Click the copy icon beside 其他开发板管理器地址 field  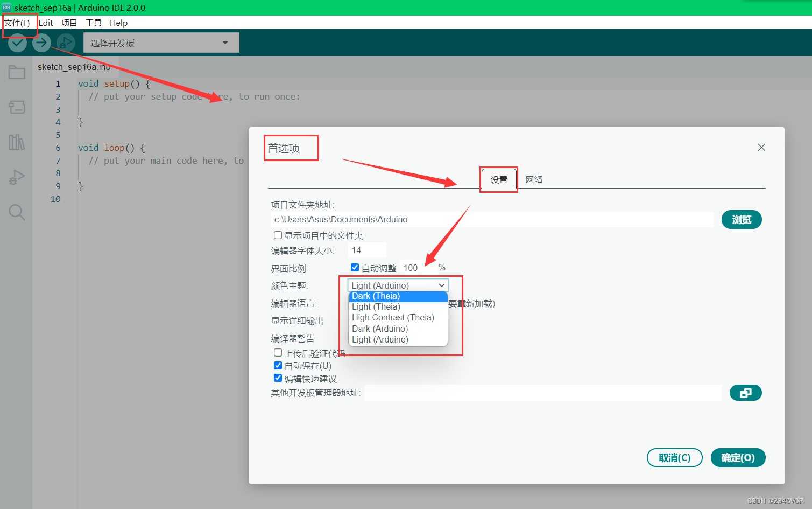point(745,393)
